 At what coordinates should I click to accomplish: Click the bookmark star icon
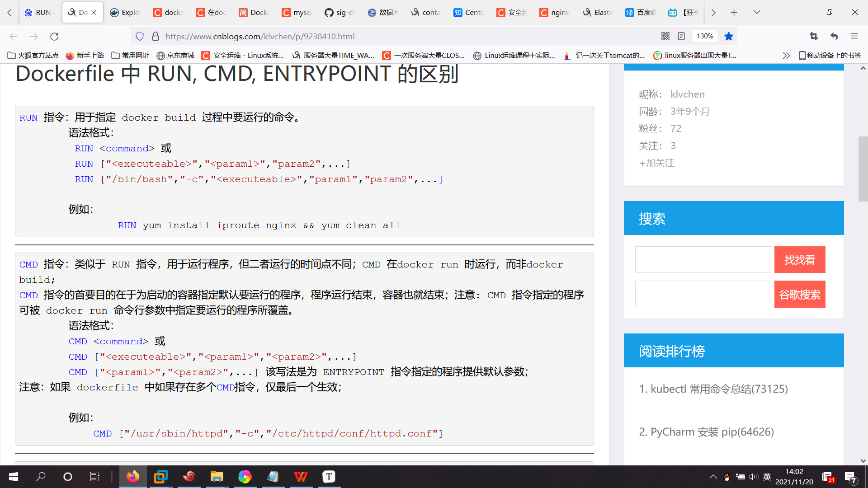[x=729, y=36]
